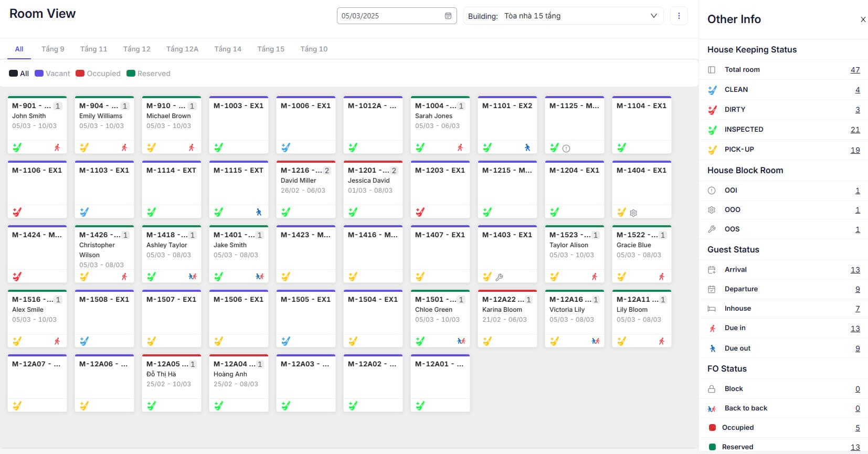Switch to the Tầng 12A tab
The width and height of the screenshot is (868, 454).
182,49
